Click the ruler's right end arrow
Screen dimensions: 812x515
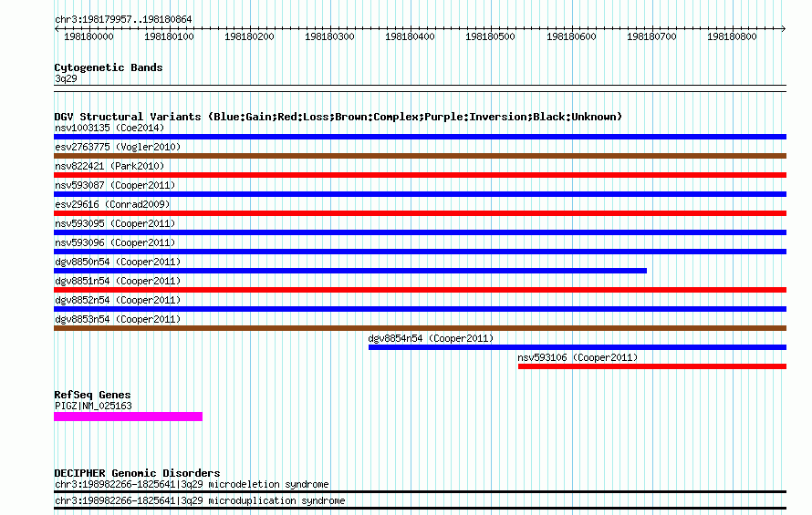[x=784, y=28]
